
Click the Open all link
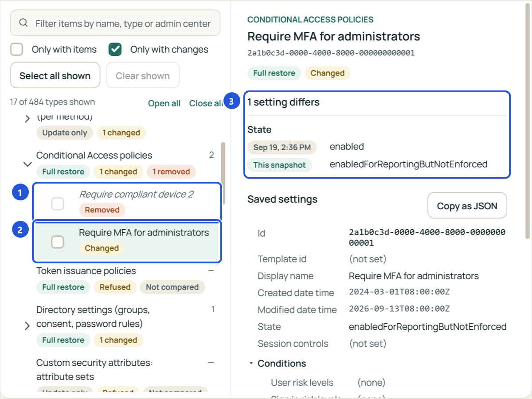coord(164,103)
